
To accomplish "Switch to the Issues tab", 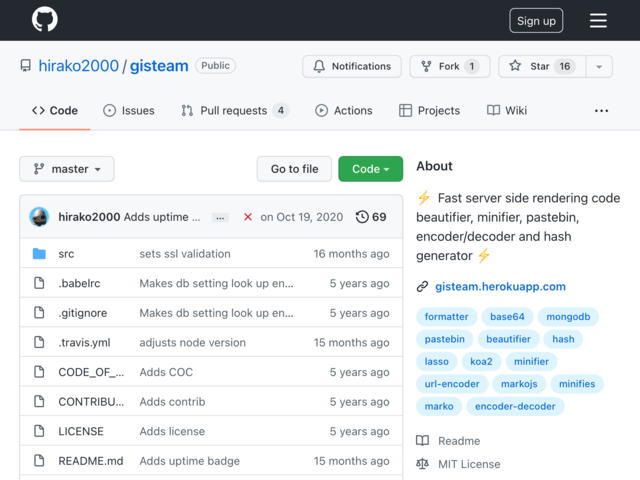I will (x=129, y=111).
